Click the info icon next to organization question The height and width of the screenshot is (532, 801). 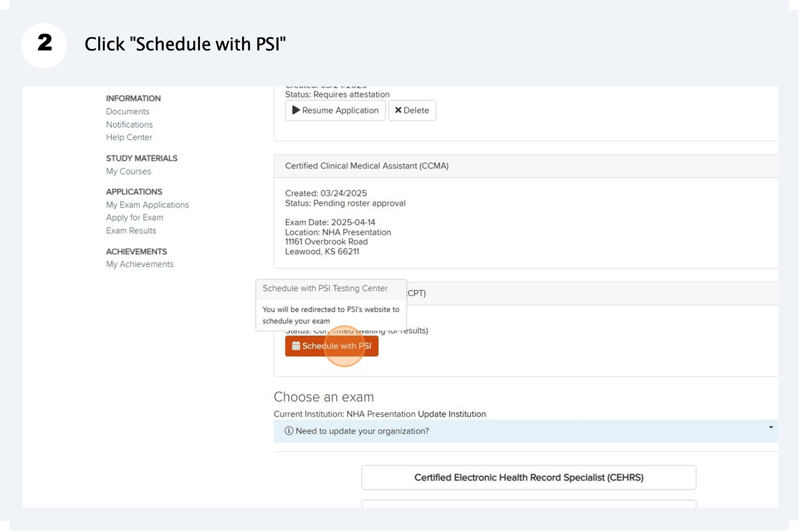289,431
